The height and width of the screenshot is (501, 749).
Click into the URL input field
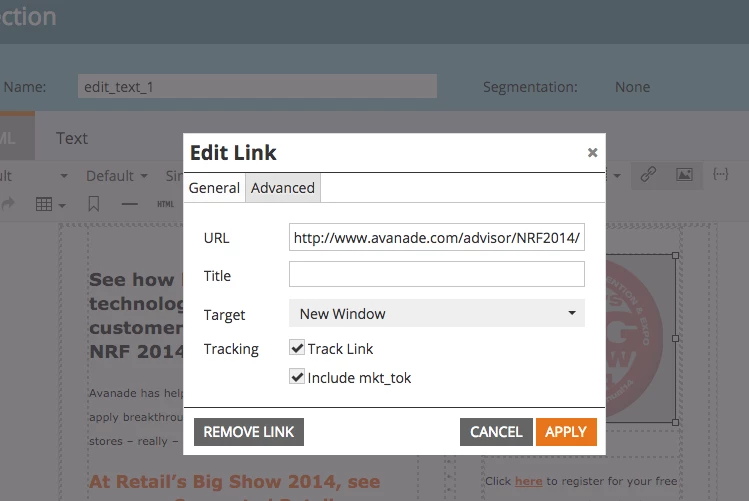point(437,237)
